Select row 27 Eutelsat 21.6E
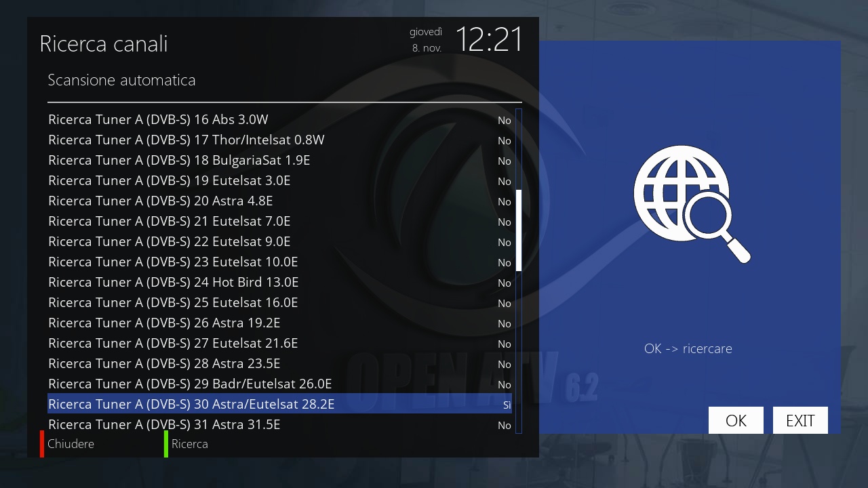This screenshot has height=488, width=868. [x=279, y=343]
